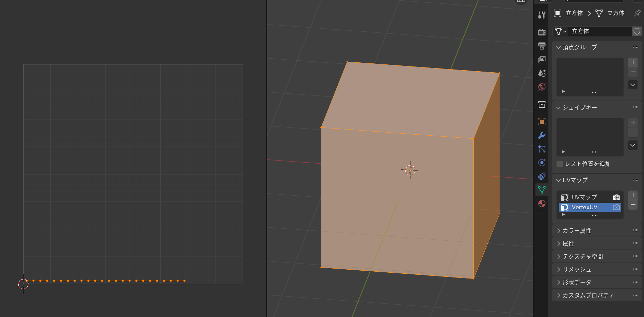Open shape key specials dropdown menu
The height and width of the screenshot is (317, 644).
(x=633, y=145)
